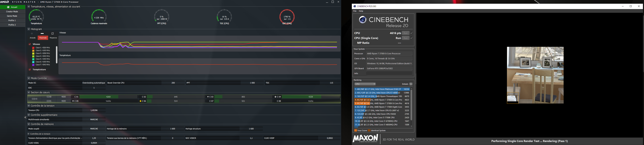This screenshot has height=145, width=644.
Task: Click the Accueil home icon in sidebar
Action: click(8, 7)
